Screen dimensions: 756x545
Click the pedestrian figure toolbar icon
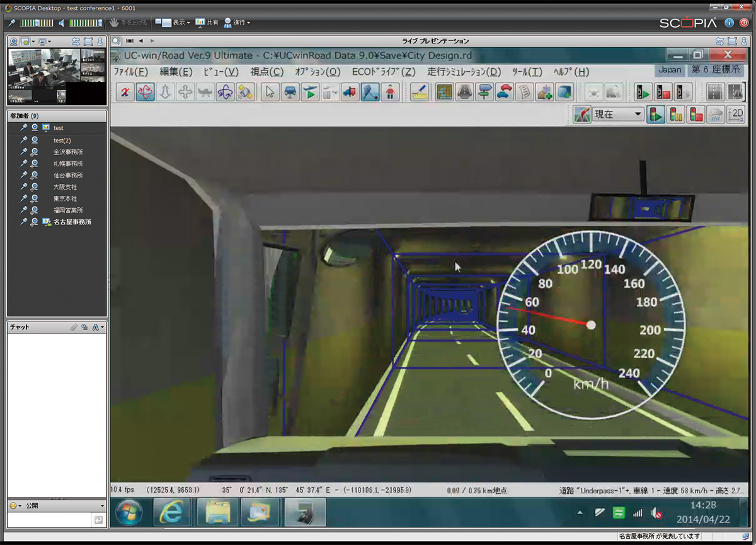pyautogui.click(x=391, y=93)
